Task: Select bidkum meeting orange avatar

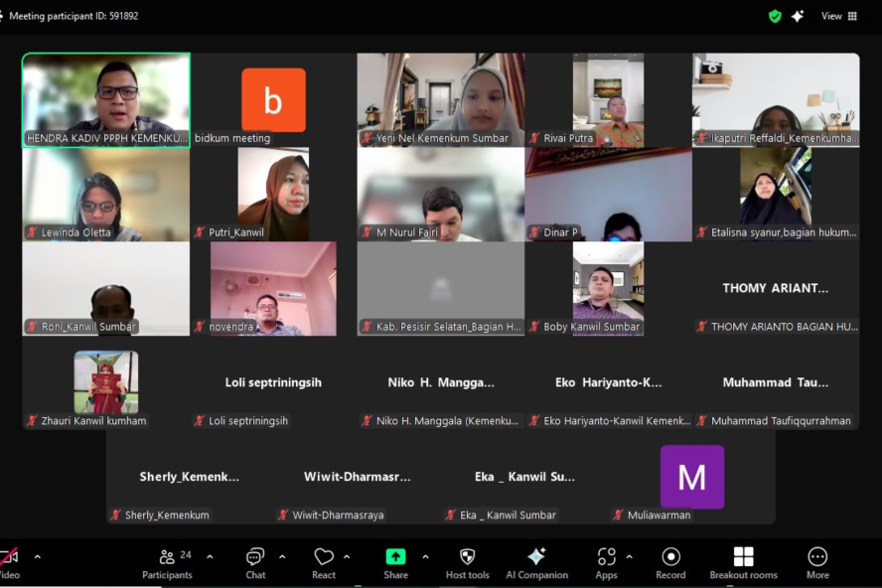Action: pyautogui.click(x=273, y=99)
